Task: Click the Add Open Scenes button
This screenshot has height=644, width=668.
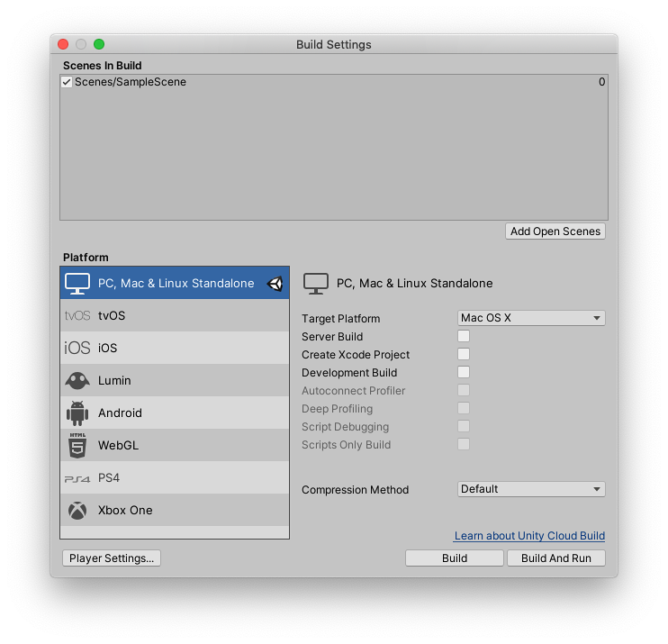Action: point(555,231)
